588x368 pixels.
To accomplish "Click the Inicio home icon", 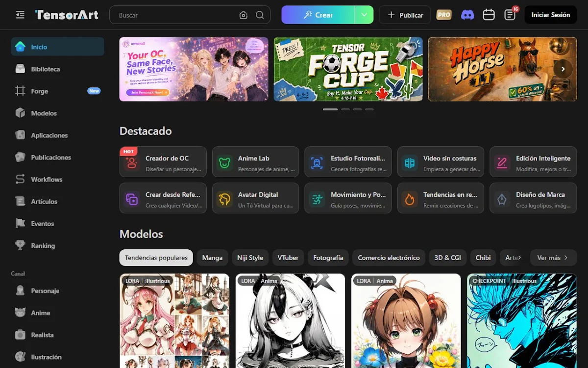I will click(x=20, y=47).
